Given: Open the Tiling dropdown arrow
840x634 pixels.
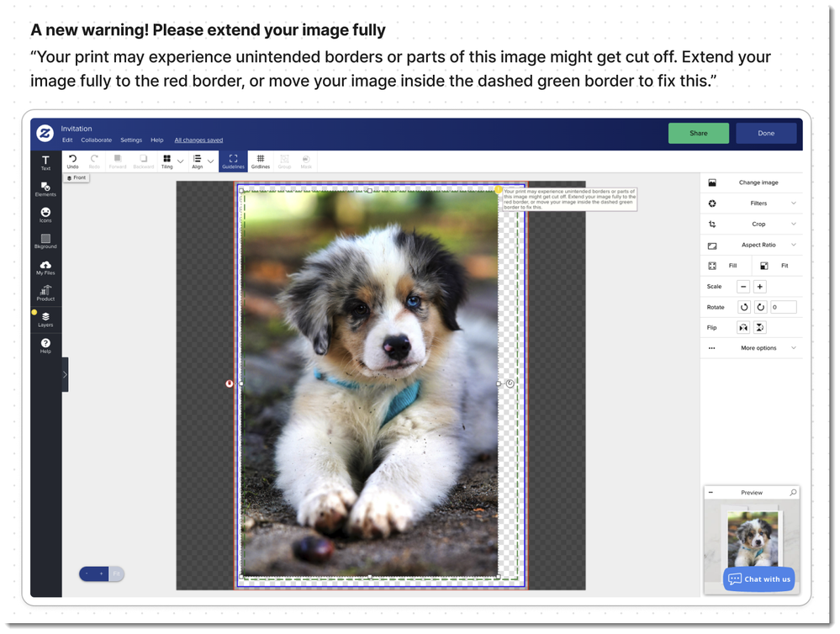Looking at the screenshot, I should coord(180,161).
